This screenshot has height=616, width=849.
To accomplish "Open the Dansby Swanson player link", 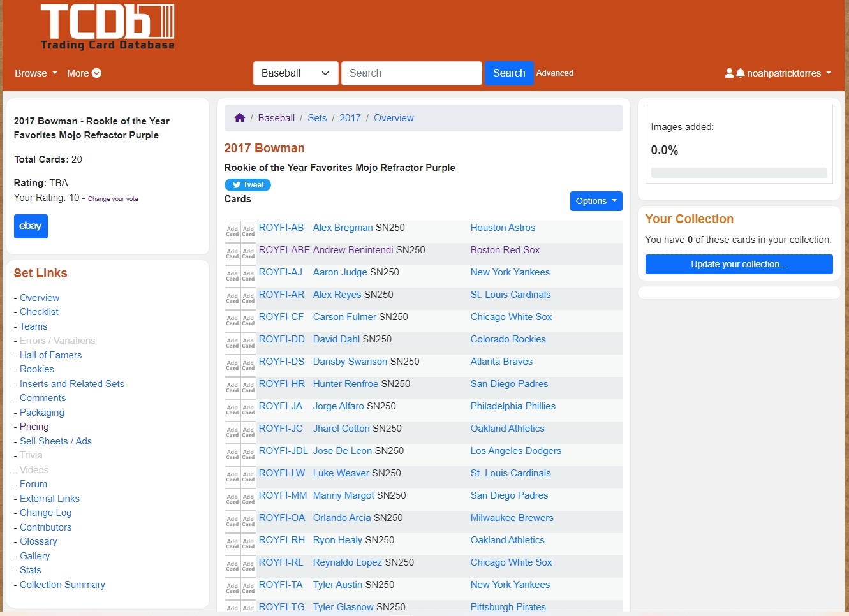I will (x=350, y=362).
